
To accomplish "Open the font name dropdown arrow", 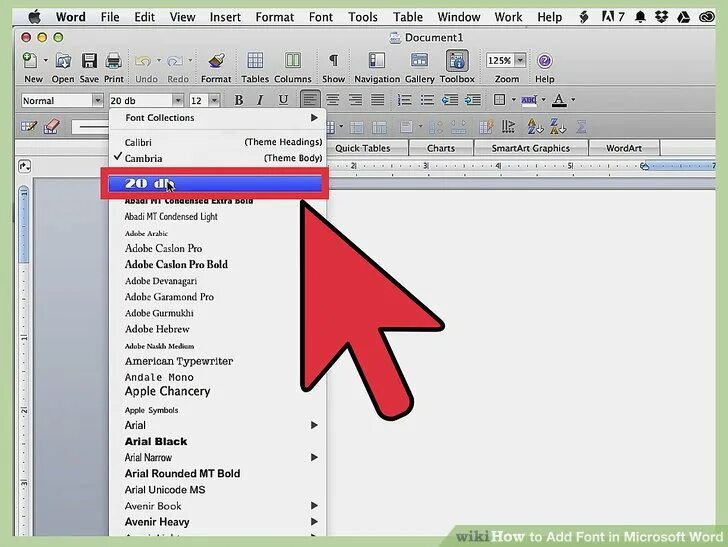I will (x=177, y=100).
